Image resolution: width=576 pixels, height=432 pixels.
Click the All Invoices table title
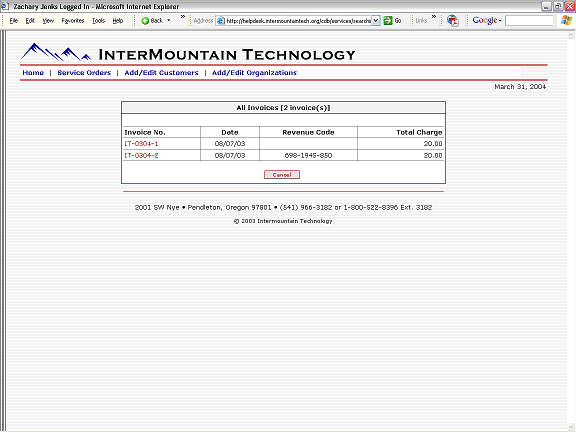point(283,108)
